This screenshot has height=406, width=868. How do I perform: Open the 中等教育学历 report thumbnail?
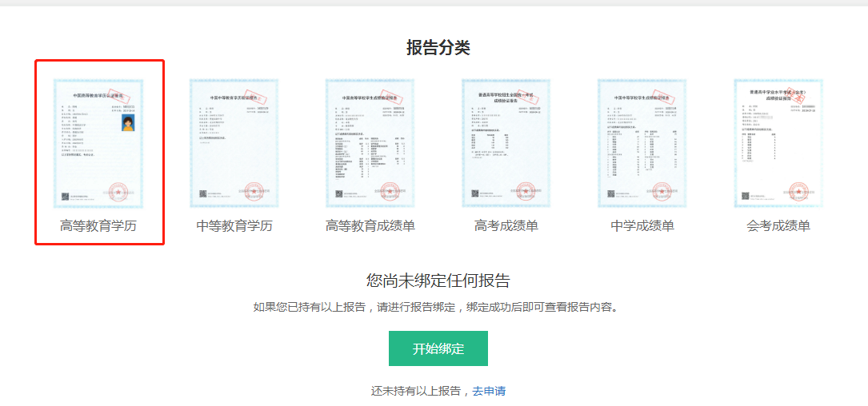tap(234, 142)
